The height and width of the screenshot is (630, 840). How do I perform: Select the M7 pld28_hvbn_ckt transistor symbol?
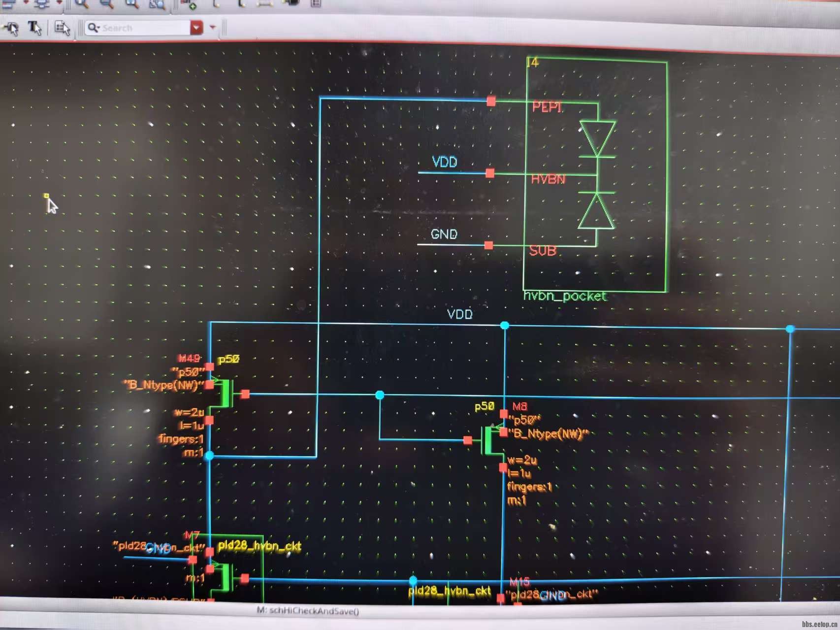click(x=226, y=577)
